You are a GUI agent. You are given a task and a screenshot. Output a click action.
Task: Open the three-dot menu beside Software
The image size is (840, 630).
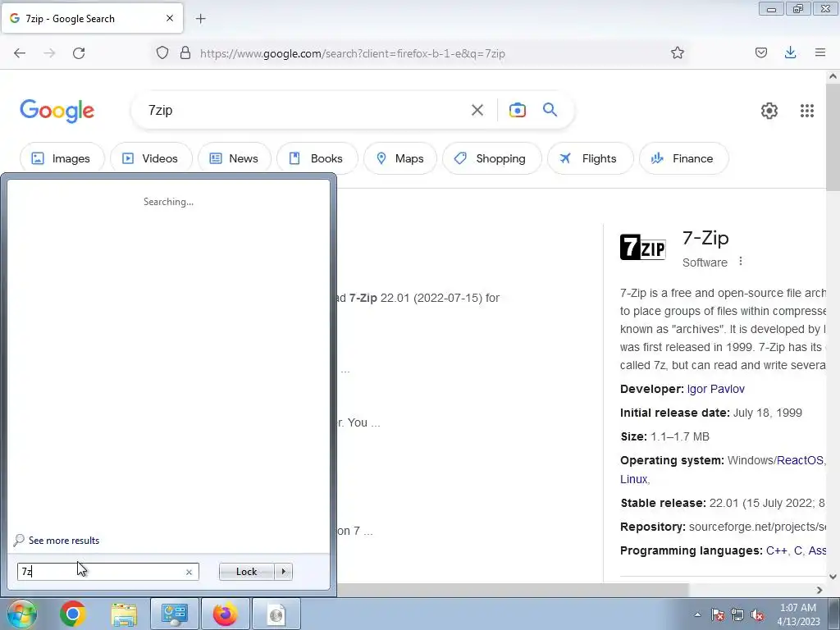[x=741, y=262]
